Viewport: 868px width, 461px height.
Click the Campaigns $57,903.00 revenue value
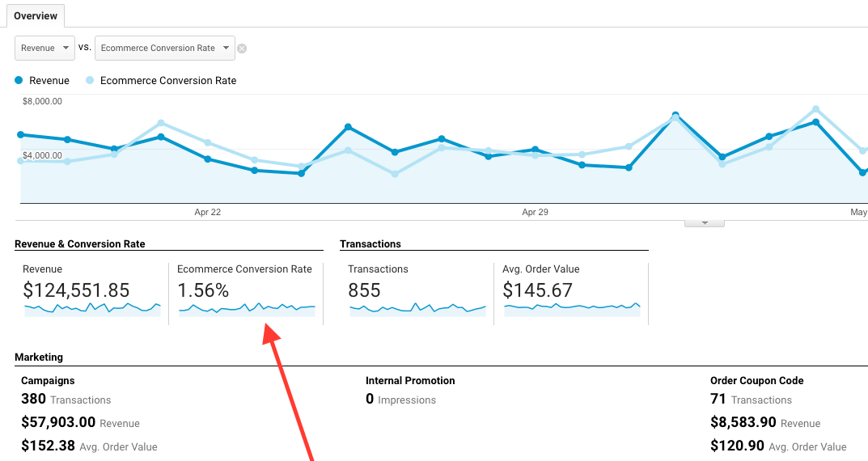[58, 422]
